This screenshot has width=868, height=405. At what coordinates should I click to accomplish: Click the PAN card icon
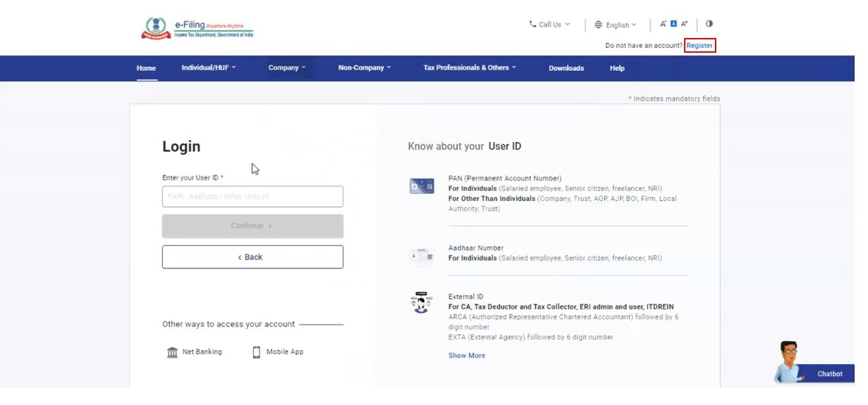tap(421, 186)
